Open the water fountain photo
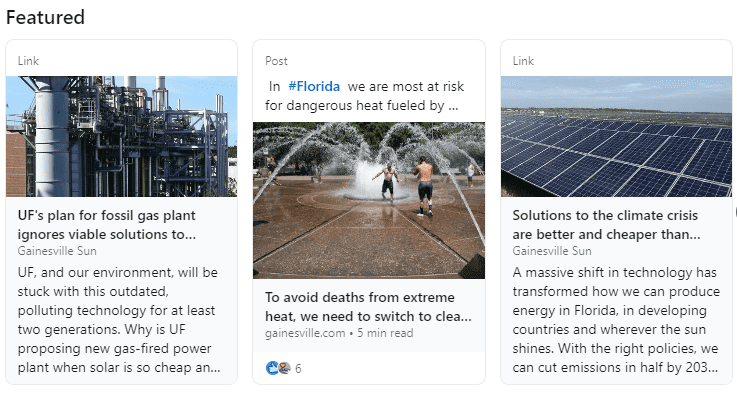 [369, 200]
